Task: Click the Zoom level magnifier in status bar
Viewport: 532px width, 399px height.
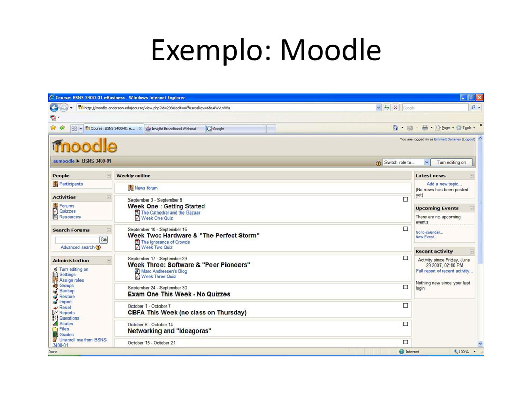Action: [x=456, y=352]
